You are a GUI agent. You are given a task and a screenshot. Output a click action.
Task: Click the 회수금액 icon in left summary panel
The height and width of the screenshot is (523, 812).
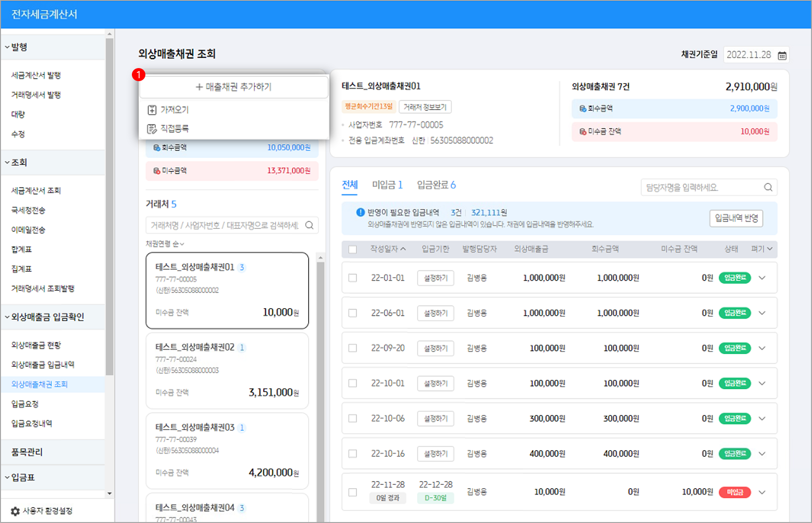tap(157, 147)
